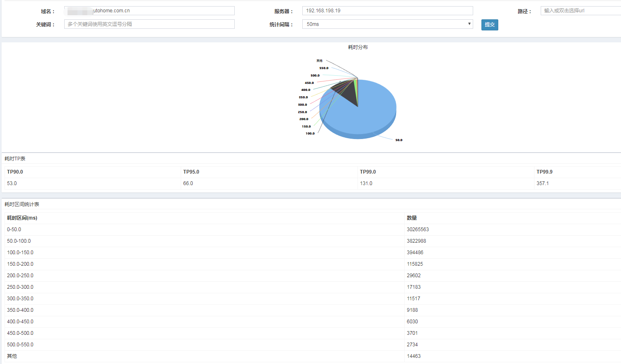Click the 耗时区间统计表 section heading
Viewport: 621px width, 364px height.
click(22, 204)
